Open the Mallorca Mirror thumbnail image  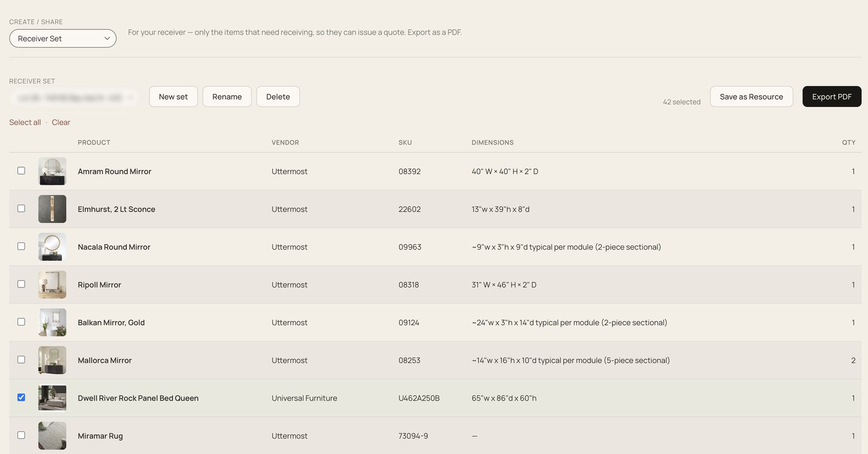(53, 360)
